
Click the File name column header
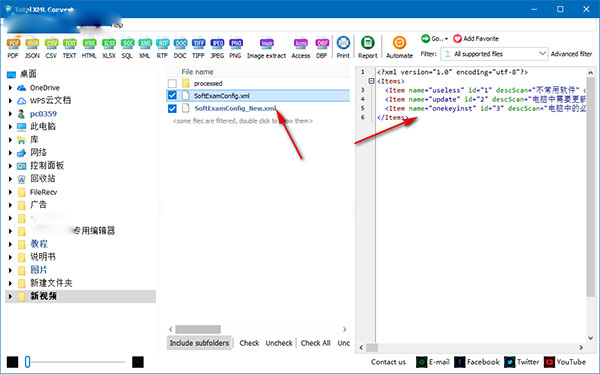[x=197, y=72]
